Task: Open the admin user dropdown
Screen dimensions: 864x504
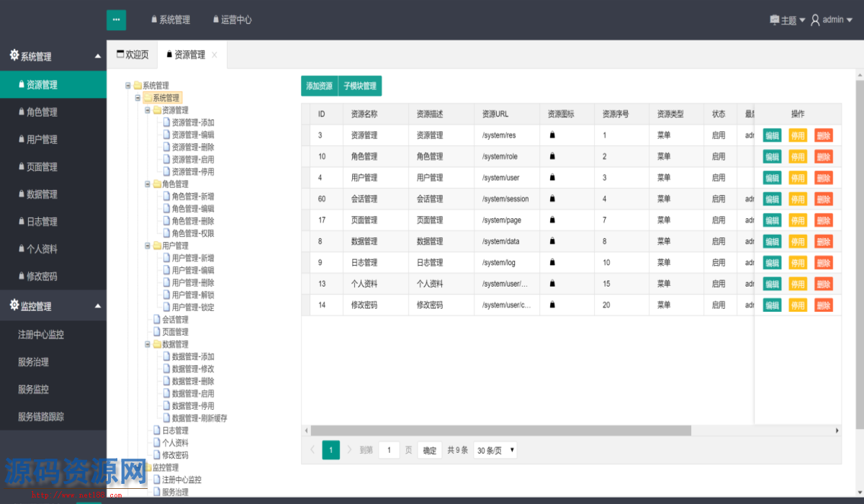Action: click(832, 20)
